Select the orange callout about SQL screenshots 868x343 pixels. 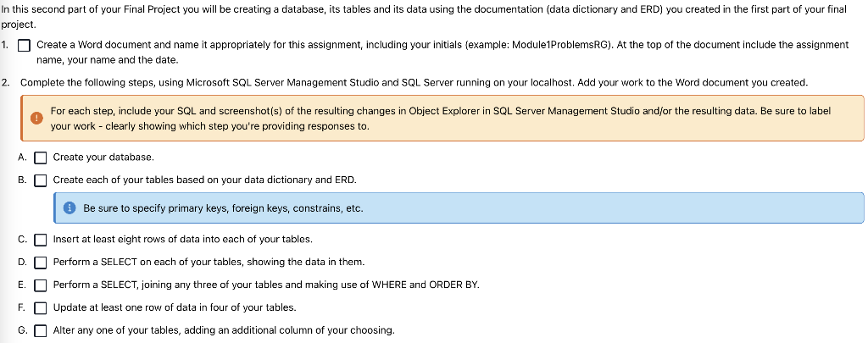[442, 119]
